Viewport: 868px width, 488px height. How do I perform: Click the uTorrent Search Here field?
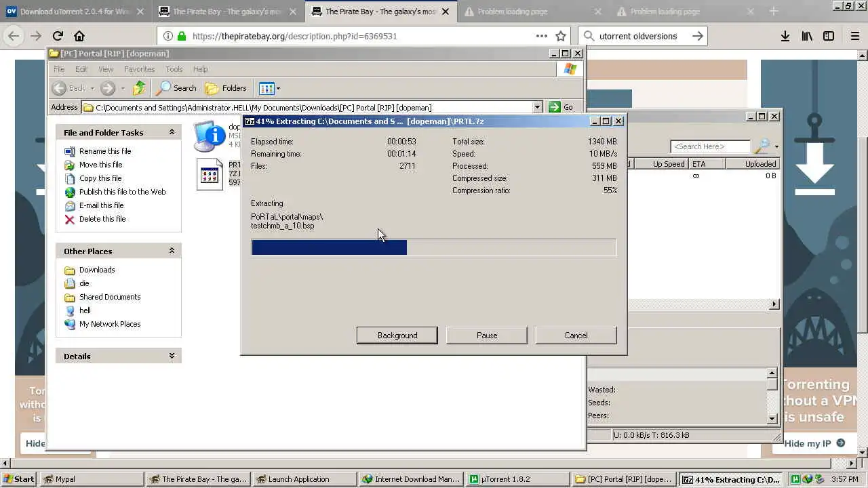pos(710,146)
